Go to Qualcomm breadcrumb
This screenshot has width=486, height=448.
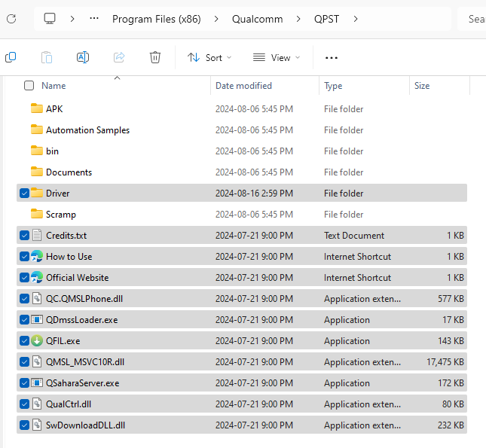pyautogui.click(x=257, y=19)
